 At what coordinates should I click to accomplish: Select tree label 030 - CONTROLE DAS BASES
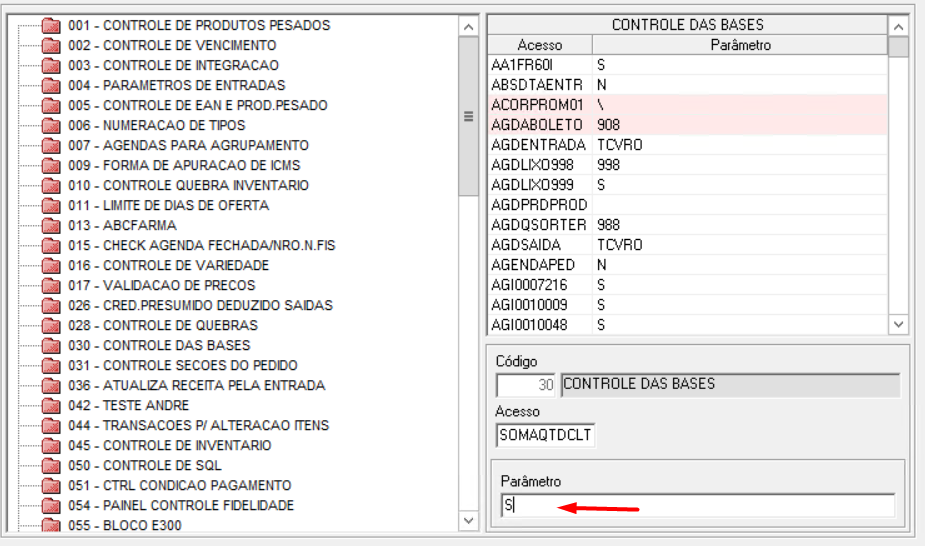click(x=159, y=345)
